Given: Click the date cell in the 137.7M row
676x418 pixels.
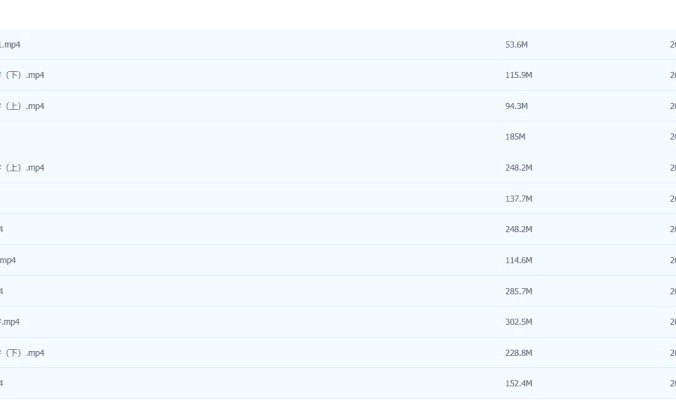Looking at the screenshot, I should 672,199.
